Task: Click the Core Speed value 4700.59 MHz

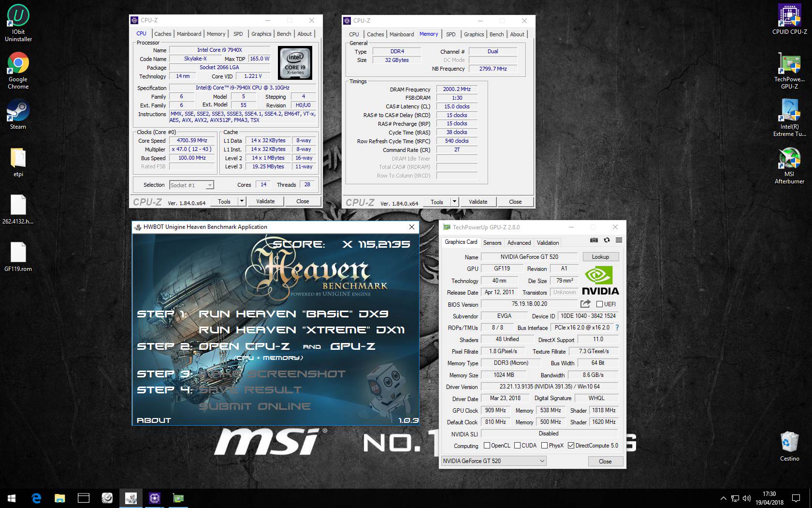Action: tap(192, 140)
